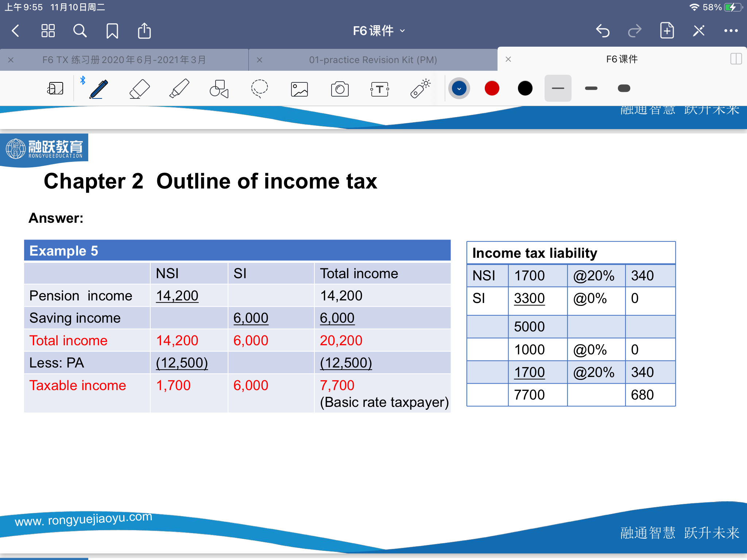The height and width of the screenshot is (560, 747).
Task: Insert an image from photos
Action: (x=299, y=89)
